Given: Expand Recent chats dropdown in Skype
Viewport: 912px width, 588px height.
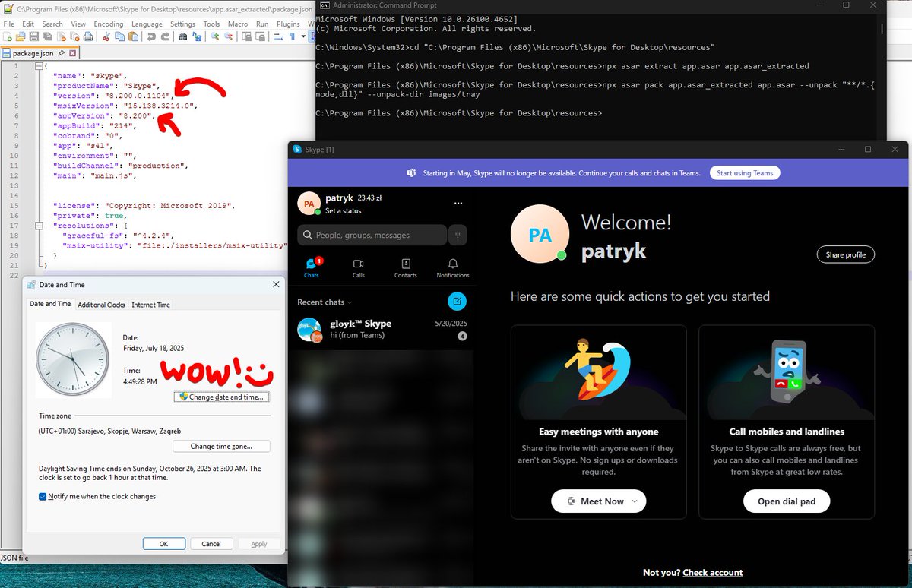Looking at the screenshot, I should [x=325, y=302].
